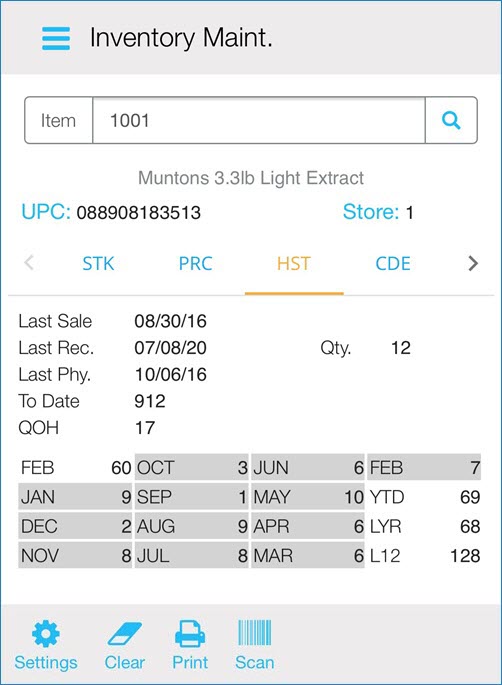Tap the UPC number 088908183513
The width and height of the screenshot is (502, 685).
click(138, 213)
